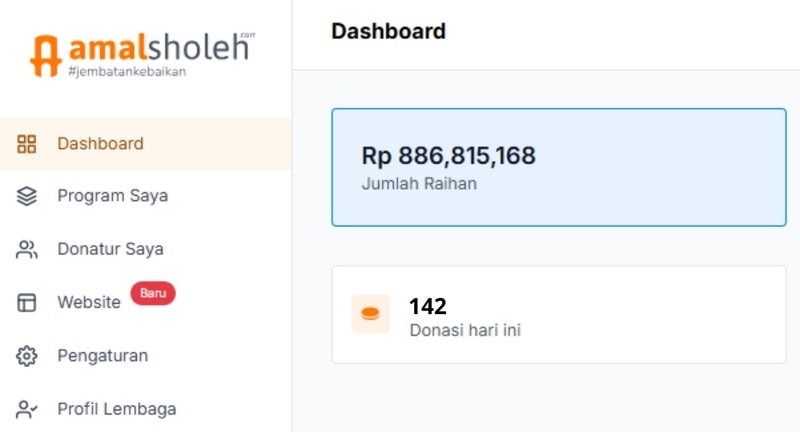Select Website in the sidebar

(88, 302)
